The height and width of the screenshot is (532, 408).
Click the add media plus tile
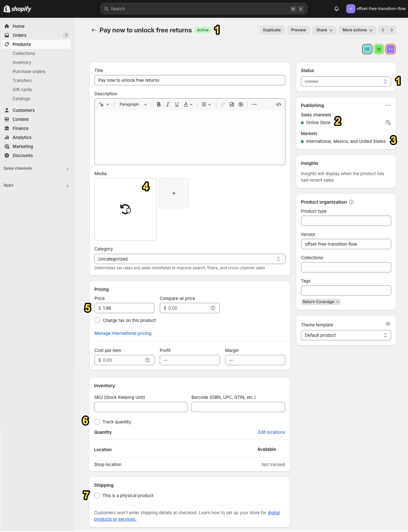pos(174,193)
